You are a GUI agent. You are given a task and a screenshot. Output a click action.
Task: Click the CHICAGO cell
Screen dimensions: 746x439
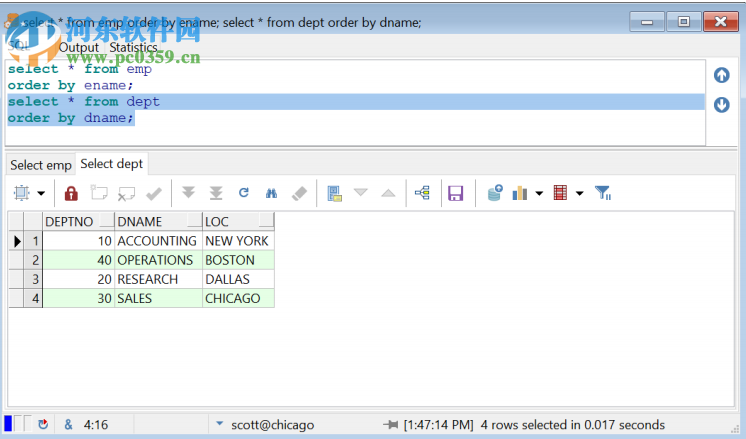pos(238,298)
